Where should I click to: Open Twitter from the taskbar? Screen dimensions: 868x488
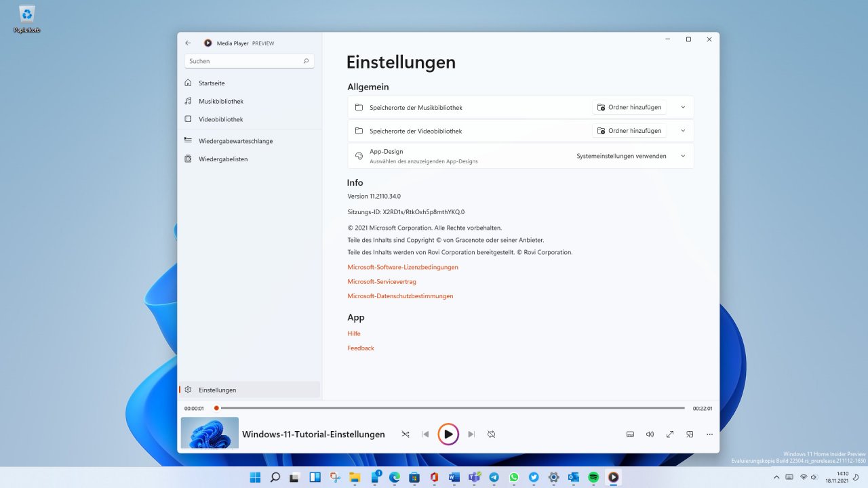tap(534, 477)
